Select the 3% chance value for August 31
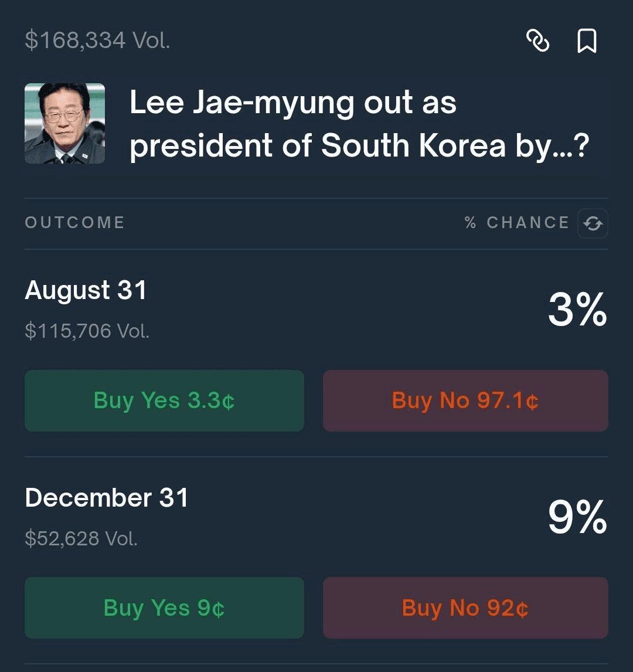 pyautogui.click(x=577, y=309)
